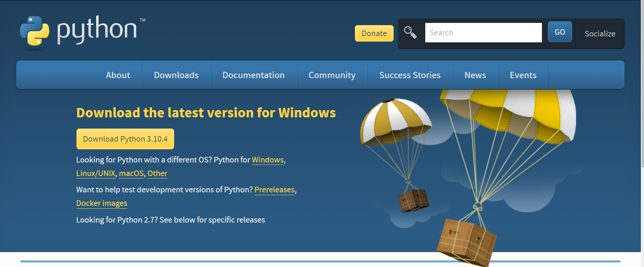The image size is (644, 267).
Task: Follow the macOS link
Action: (131, 173)
